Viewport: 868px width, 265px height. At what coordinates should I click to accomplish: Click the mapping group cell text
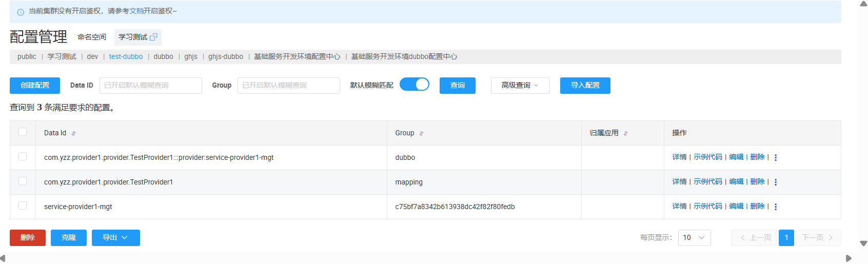(409, 182)
